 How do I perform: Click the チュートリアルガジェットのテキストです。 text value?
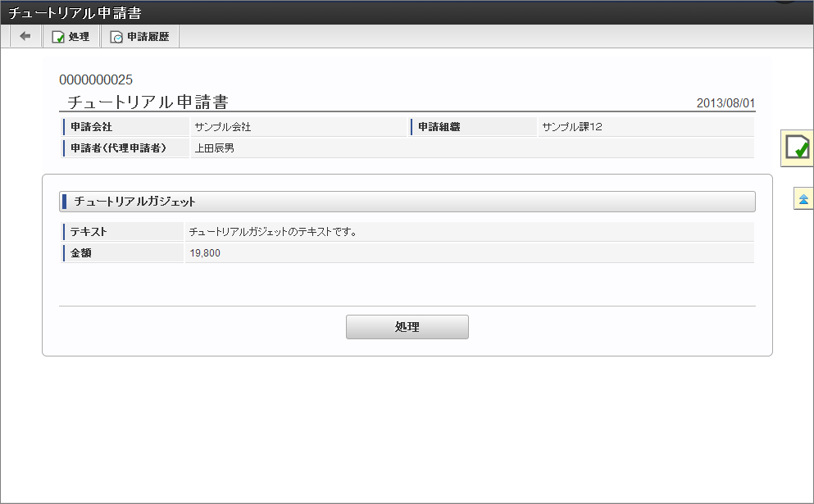coord(273,231)
